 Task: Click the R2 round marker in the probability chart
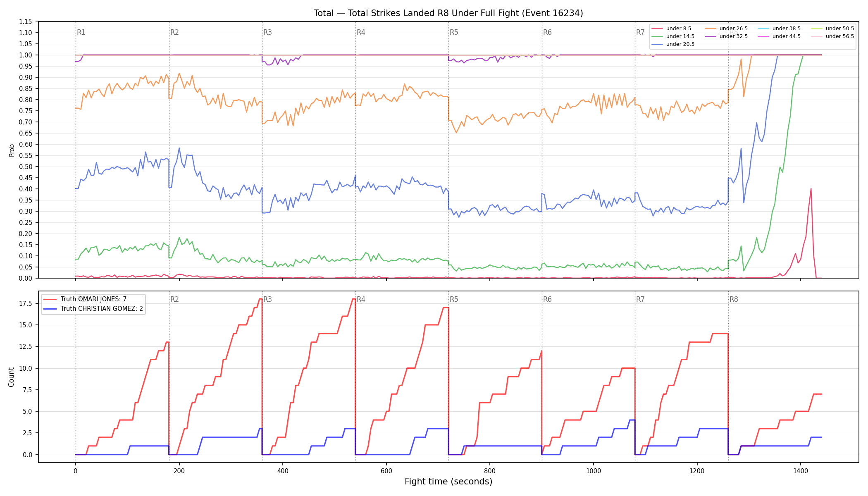coord(174,32)
